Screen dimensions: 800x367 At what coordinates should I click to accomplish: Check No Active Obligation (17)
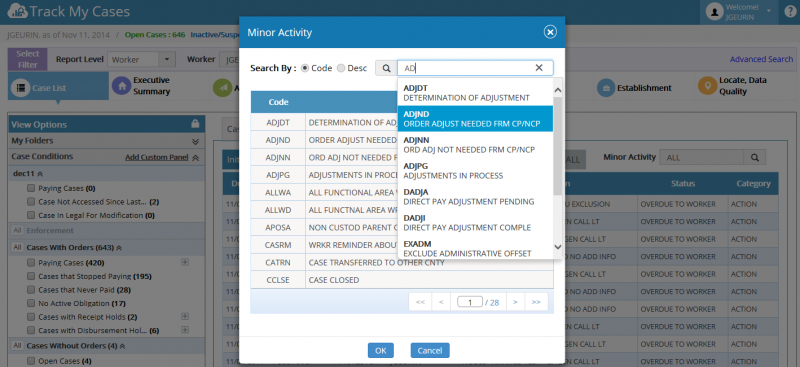pos(31,303)
